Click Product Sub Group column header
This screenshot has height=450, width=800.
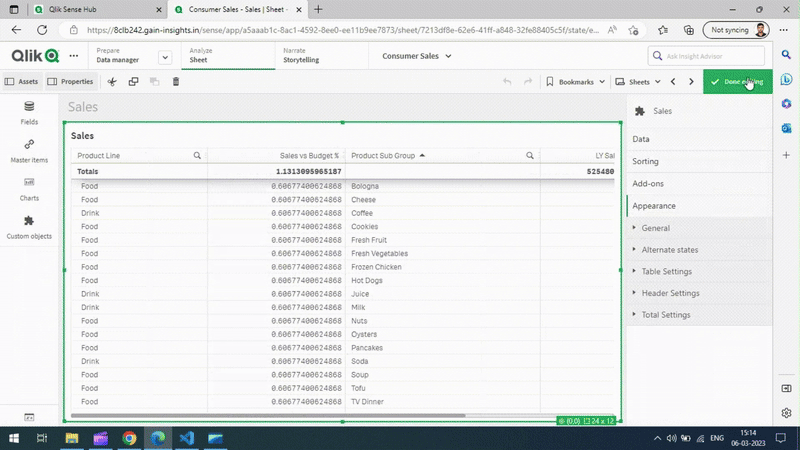coord(383,156)
